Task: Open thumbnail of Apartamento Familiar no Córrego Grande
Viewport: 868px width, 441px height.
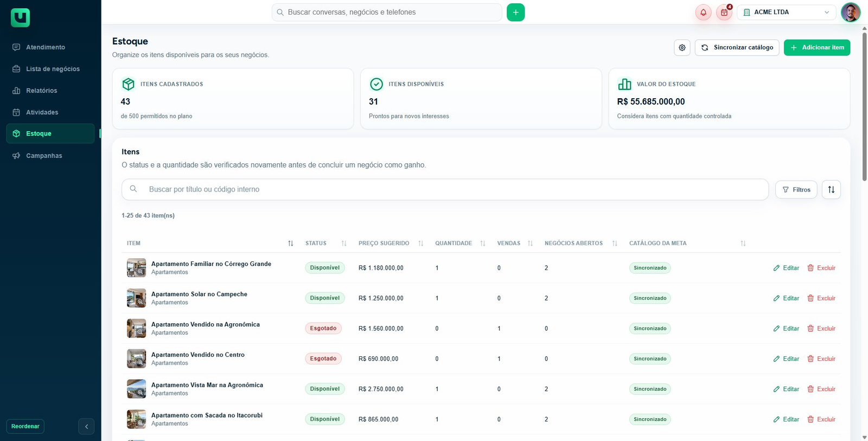Action: click(x=136, y=268)
